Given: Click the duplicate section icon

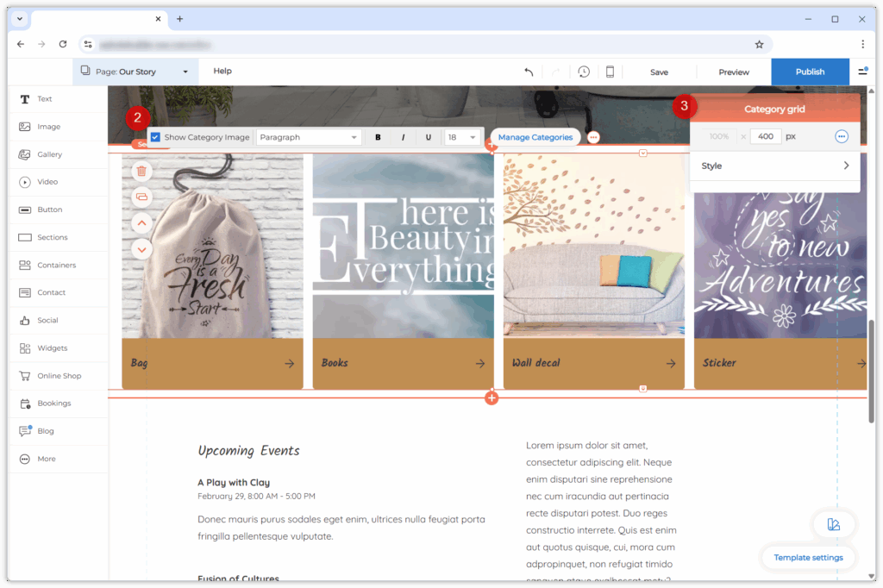Looking at the screenshot, I should tap(141, 197).
